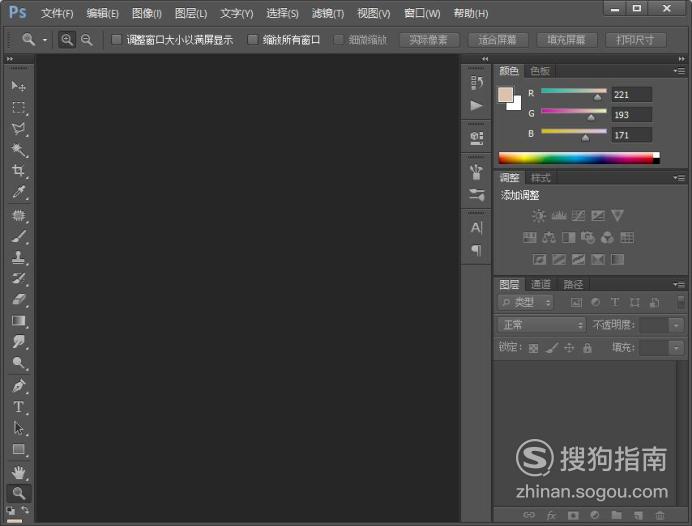
Task: Switch to the Channels tab
Action: pyautogui.click(x=541, y=285)
